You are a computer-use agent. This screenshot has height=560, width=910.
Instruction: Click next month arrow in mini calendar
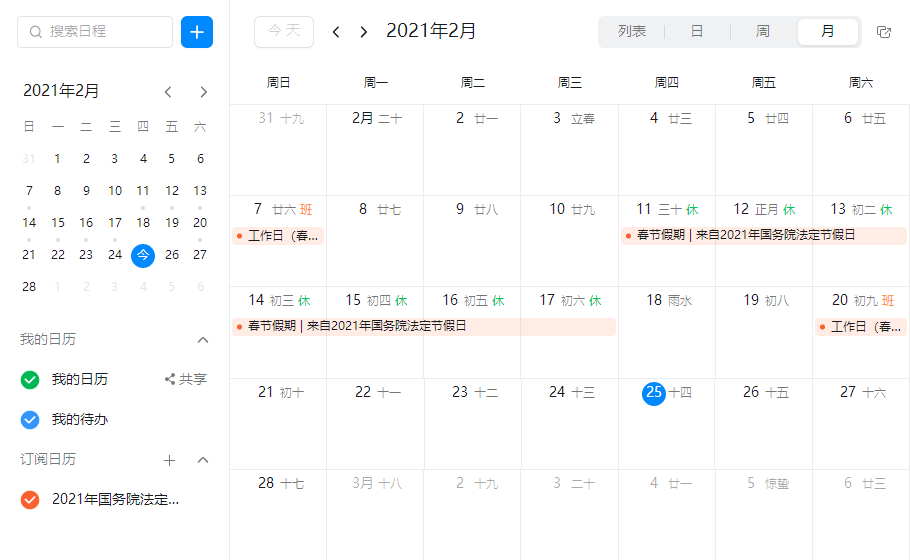tap(204, 92)
